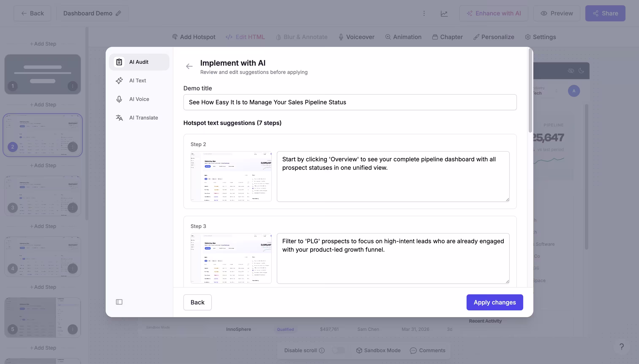The image size is (639, 364).
Task: Click the dialog's vertical scrollbar
Action: click(x=530, y=91)
